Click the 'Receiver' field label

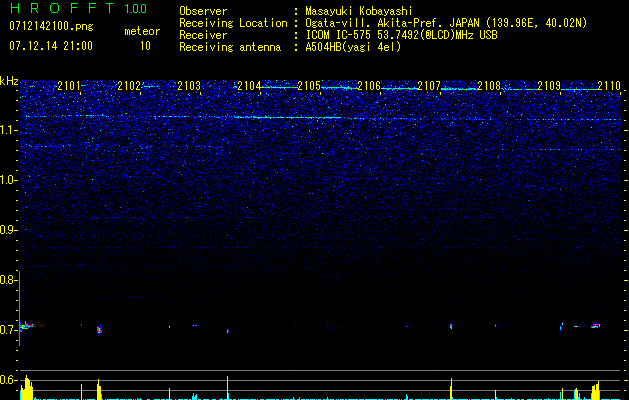203,35
